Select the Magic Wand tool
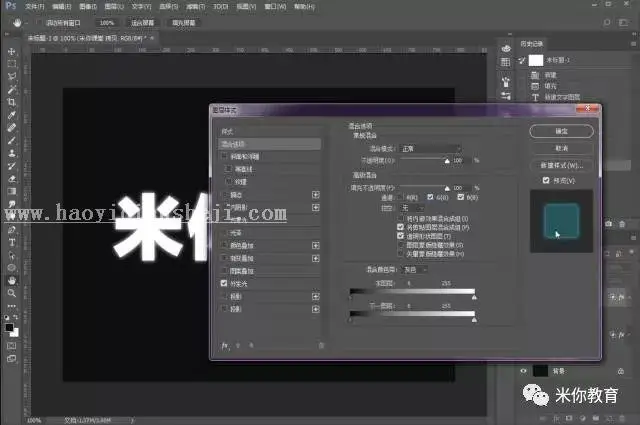 click(x=11, y=89)
